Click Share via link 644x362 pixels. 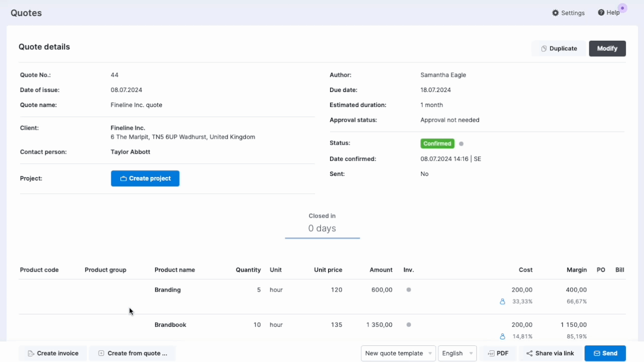(550, 353)
